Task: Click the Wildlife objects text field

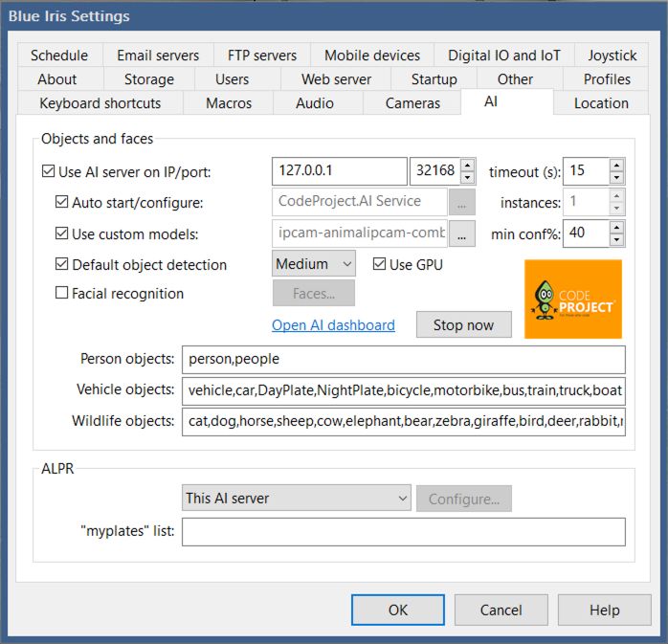Action: point(404,422)
